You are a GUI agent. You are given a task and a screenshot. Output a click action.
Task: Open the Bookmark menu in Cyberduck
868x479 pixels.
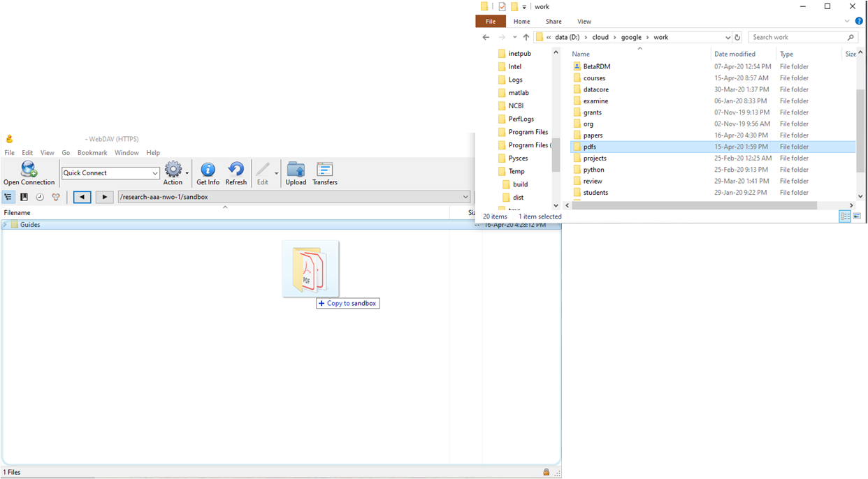92,153
